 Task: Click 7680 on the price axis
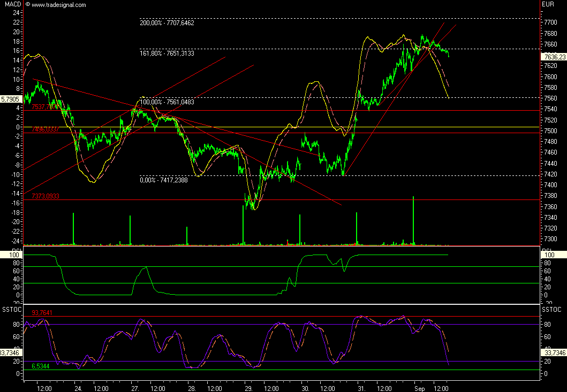[550, 34]
